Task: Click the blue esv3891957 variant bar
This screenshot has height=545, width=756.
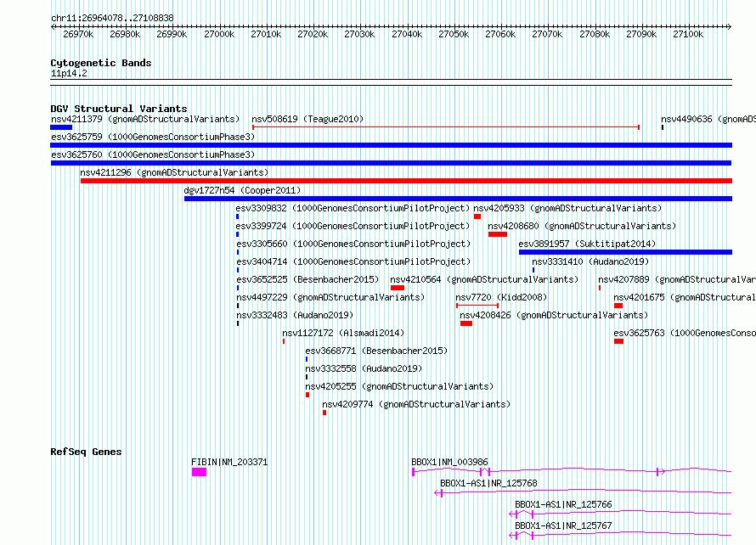Action: point(625,252)
